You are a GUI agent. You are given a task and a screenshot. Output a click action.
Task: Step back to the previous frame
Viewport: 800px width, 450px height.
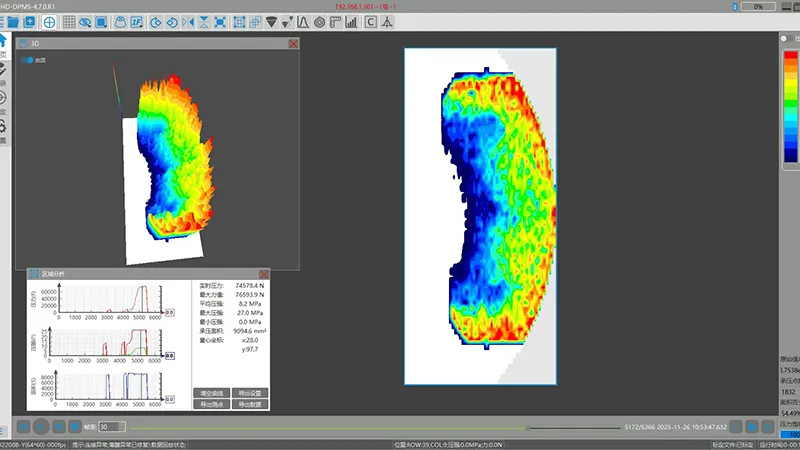click(x=23, y=427)
